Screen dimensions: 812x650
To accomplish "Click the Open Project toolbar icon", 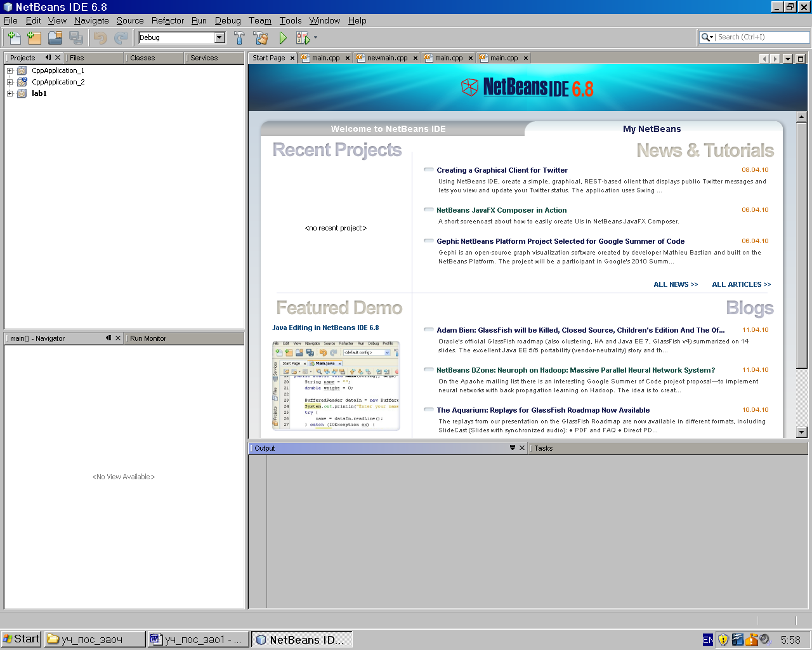I will (55, 37).
